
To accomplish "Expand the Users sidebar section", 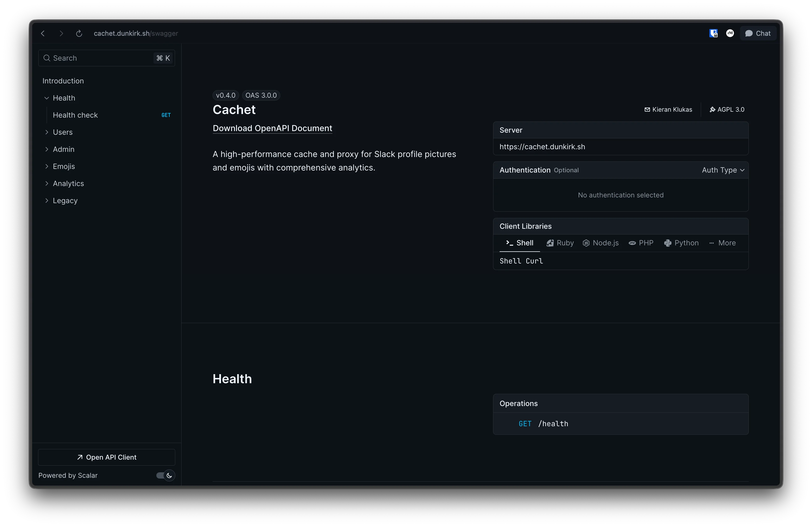I will click(47, 132).
